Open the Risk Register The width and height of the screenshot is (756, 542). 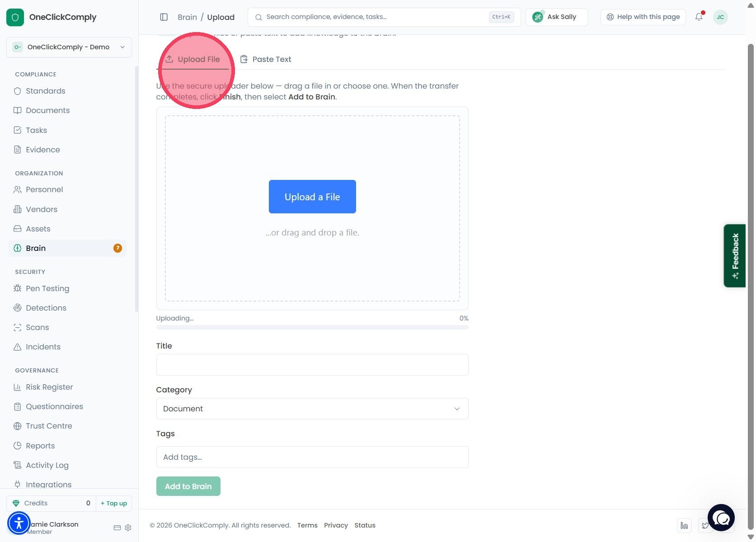point(49,387)
